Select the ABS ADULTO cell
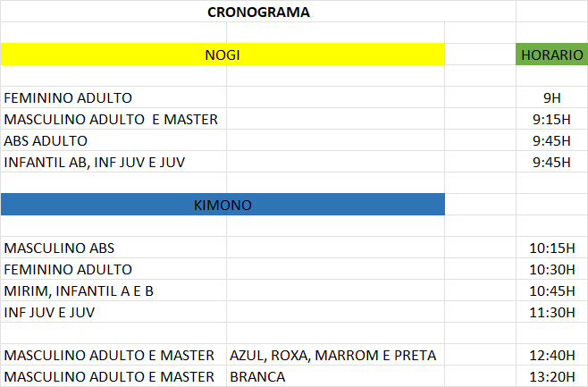This screenshot has width=588, height=387. coord(46,140)
